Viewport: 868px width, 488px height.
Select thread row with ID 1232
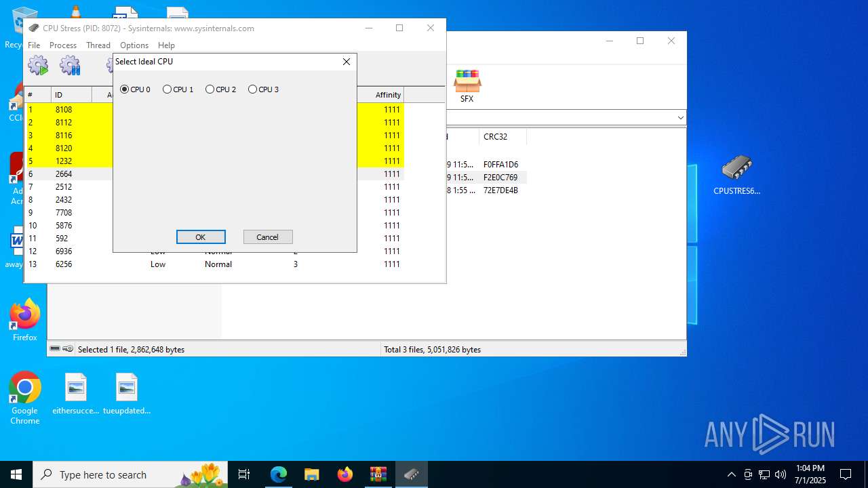[x=214, y=161]
